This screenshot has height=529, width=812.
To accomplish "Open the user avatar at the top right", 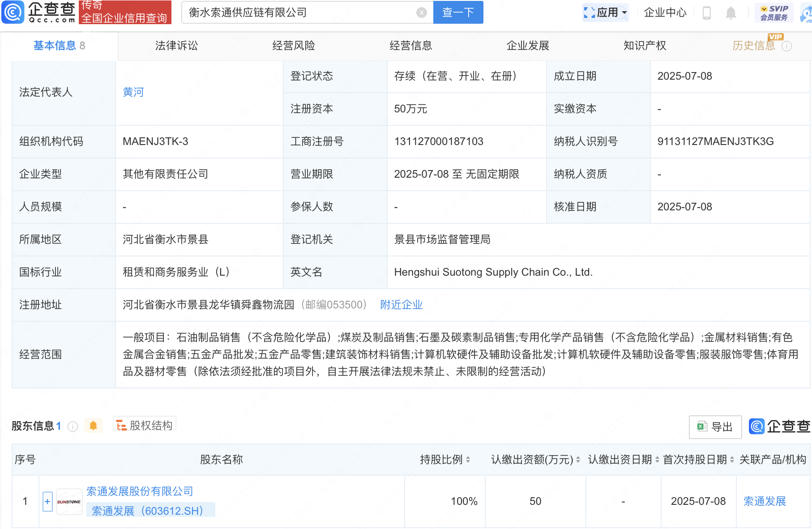I will click(x=807, y=13).
